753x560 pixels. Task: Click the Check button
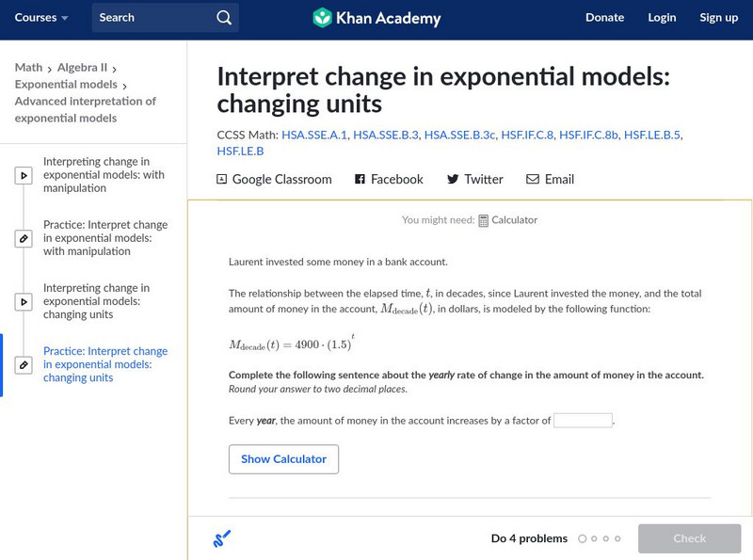point(689,538)
